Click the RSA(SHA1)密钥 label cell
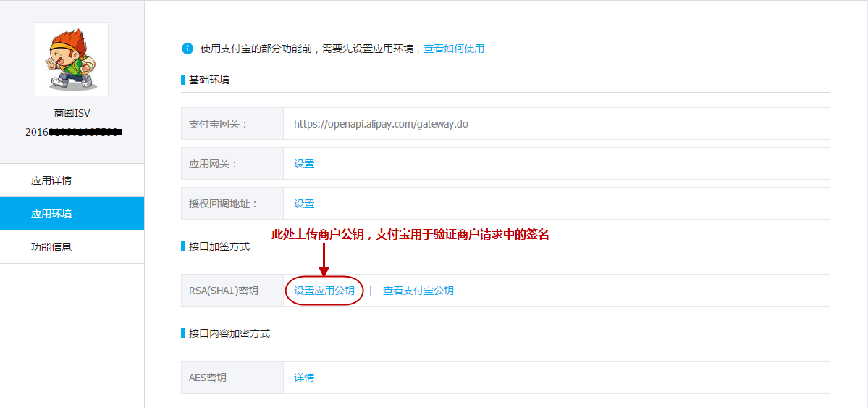868x408 pixels. click(x=232, y=291)
